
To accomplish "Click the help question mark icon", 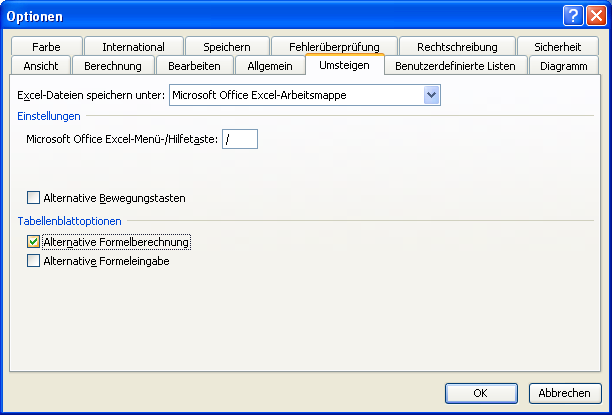I will click(x=573, y=15).
